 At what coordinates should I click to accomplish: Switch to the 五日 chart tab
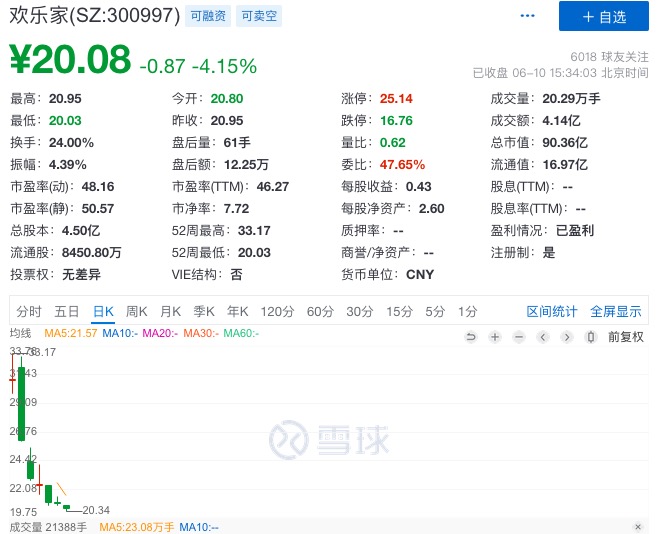[67, 312]
